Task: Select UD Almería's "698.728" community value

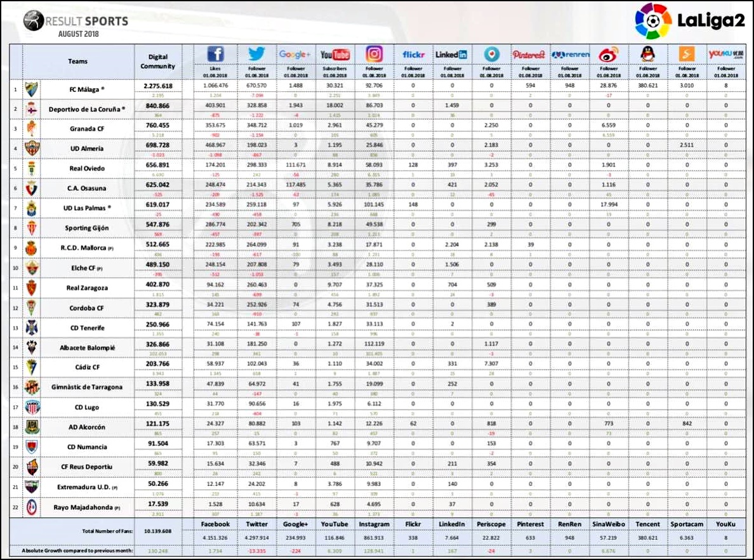Action: pyautogui.click(x=158, y=145)
